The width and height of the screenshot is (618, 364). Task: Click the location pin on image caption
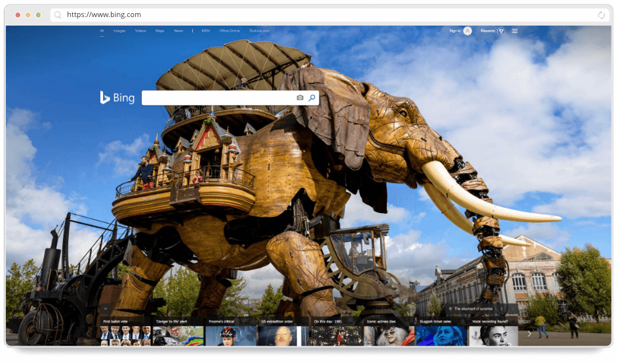pos(449,308)
